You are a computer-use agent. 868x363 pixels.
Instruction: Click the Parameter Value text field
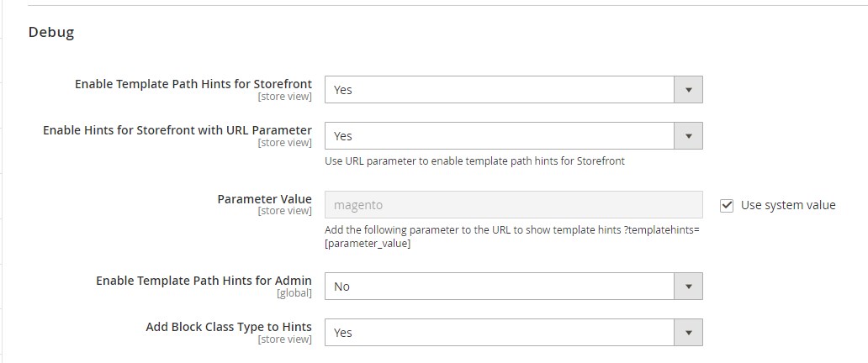(513, 205)
